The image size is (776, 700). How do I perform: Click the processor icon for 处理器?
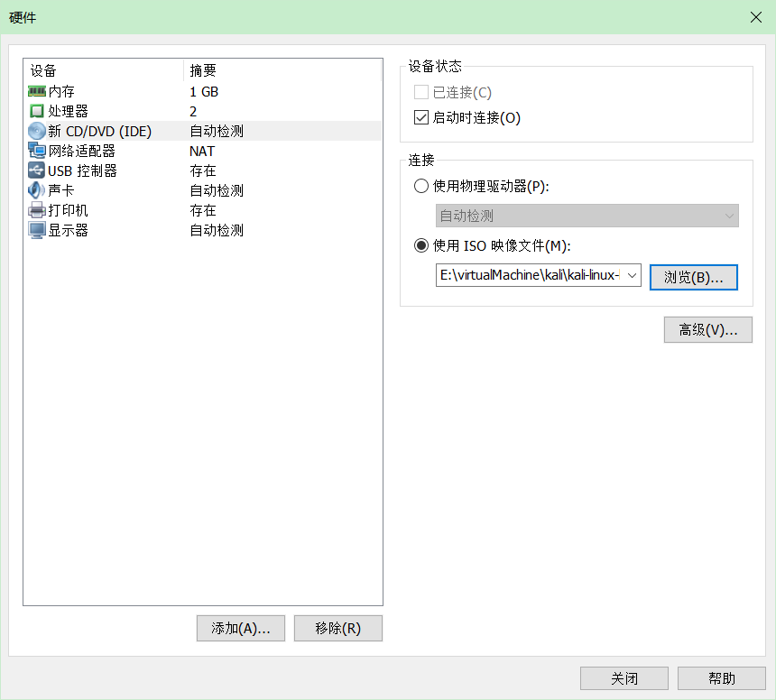tap(37, 111)
